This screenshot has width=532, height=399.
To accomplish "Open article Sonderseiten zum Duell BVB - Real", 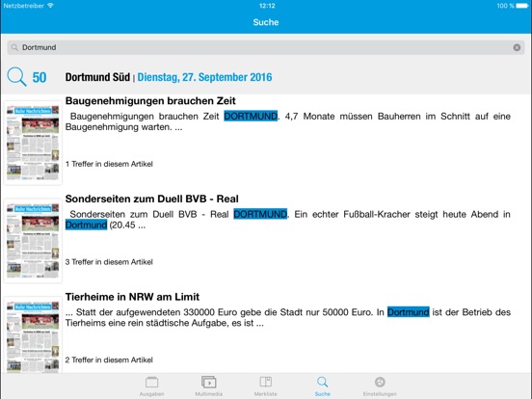I will 151,199.
